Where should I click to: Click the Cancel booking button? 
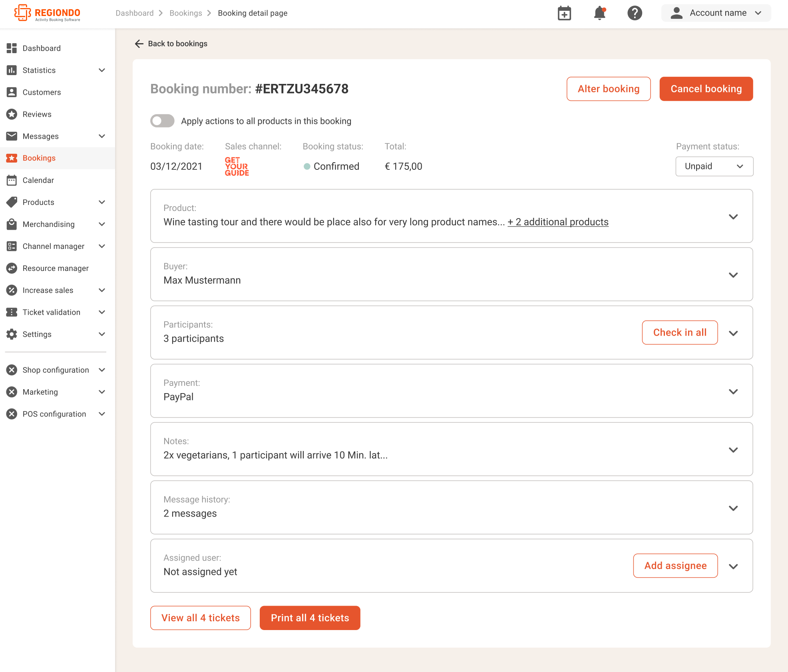[x=706, y=89]
